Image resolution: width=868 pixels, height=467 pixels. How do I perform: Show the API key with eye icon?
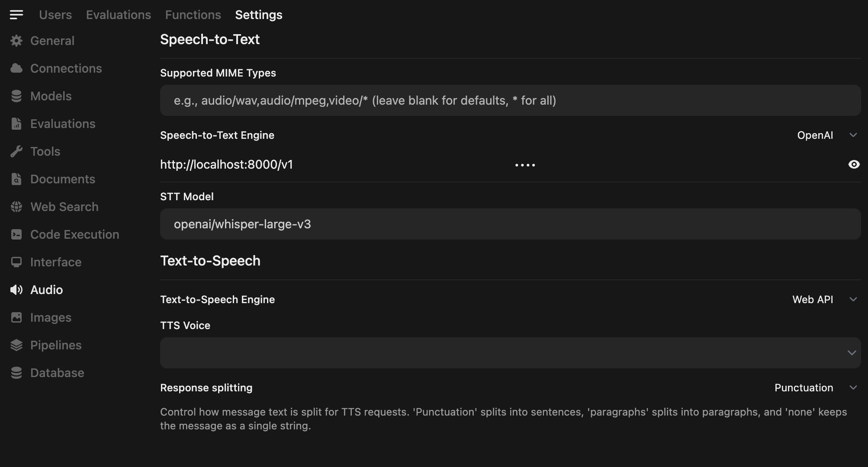854,164
